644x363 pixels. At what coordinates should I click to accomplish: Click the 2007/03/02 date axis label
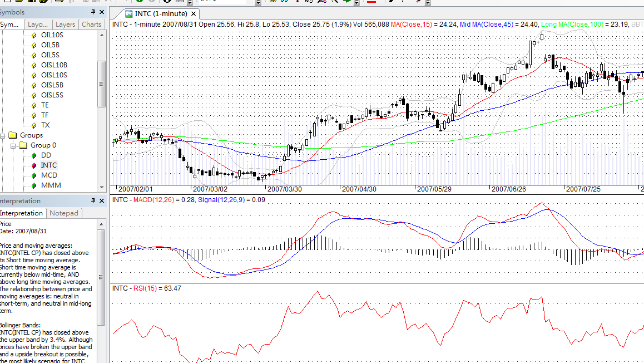pos(210,189)
